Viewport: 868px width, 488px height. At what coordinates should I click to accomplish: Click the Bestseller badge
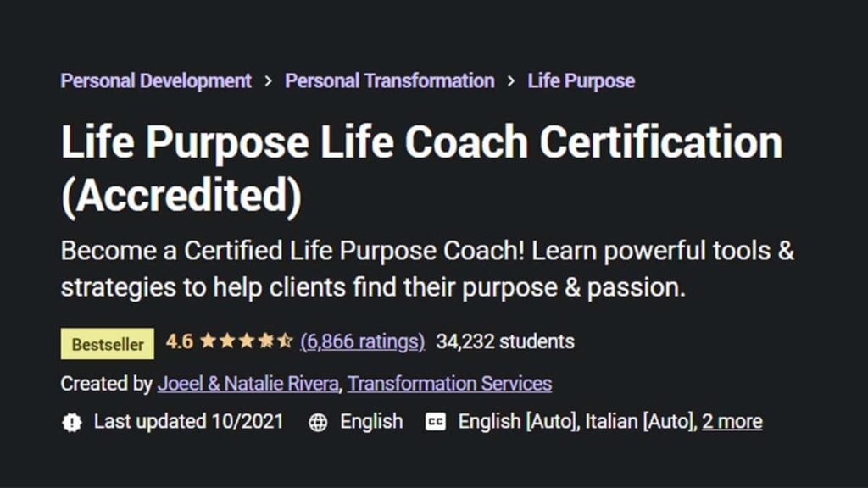pyautogui.click(x=107, y=343)
